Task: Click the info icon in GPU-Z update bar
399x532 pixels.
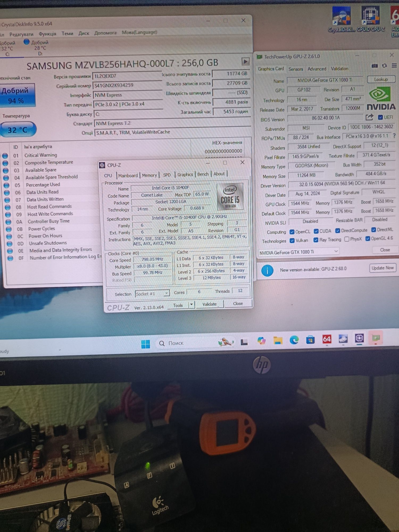Action: [267, 271]
